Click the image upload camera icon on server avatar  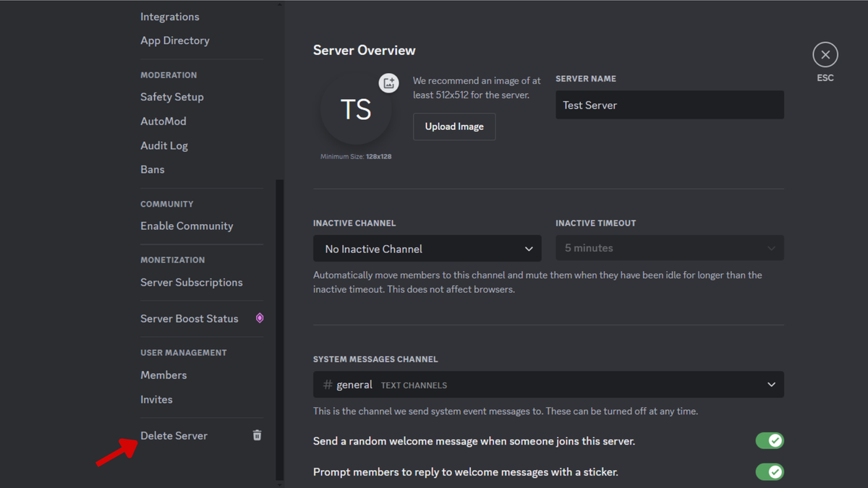(x=388, y=82)
